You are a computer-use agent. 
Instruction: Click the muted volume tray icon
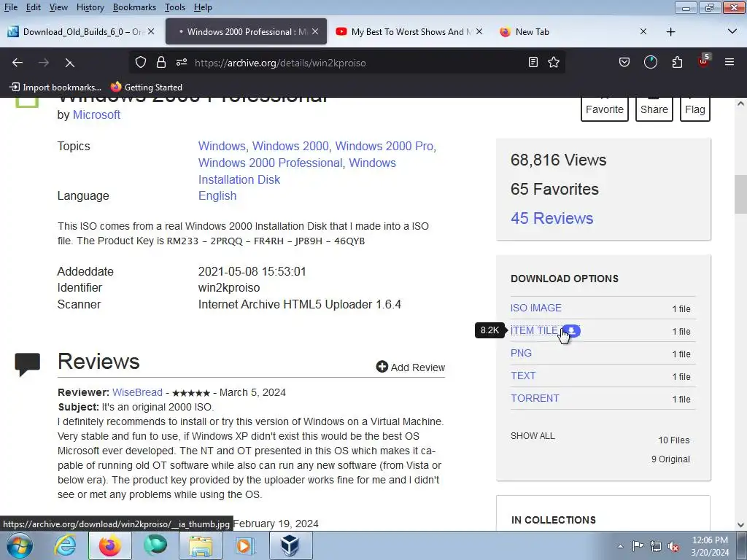tap(673, 547)
